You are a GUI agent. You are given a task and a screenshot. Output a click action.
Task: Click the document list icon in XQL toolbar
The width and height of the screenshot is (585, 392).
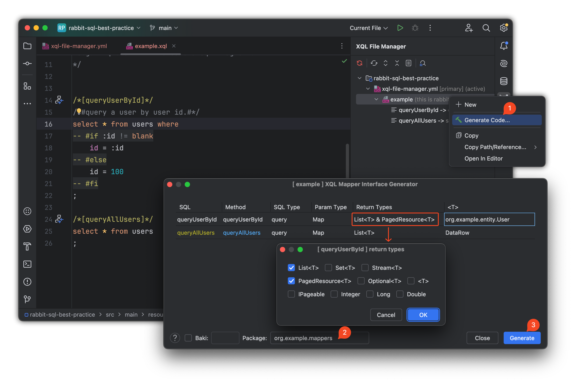(x=409, y=63)
